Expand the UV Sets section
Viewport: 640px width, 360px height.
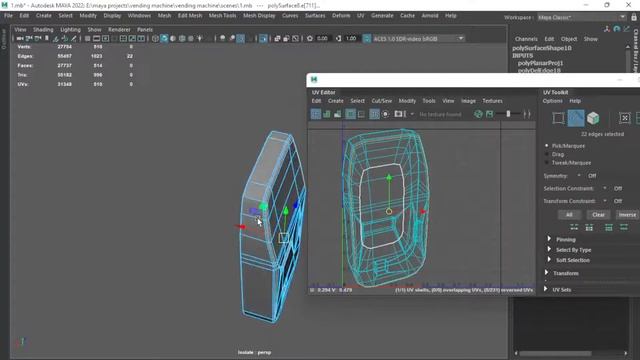click(546, 289)
